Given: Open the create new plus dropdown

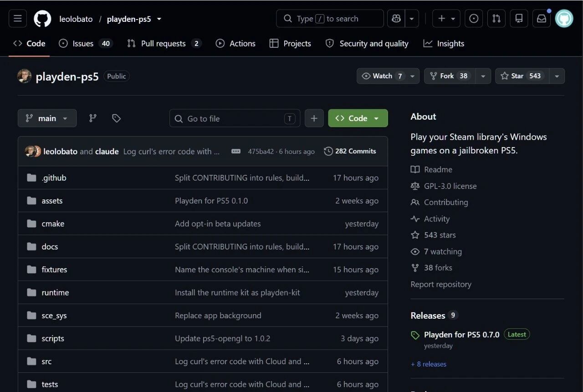Looking at the screenshot, I should [x=446, y=19].
